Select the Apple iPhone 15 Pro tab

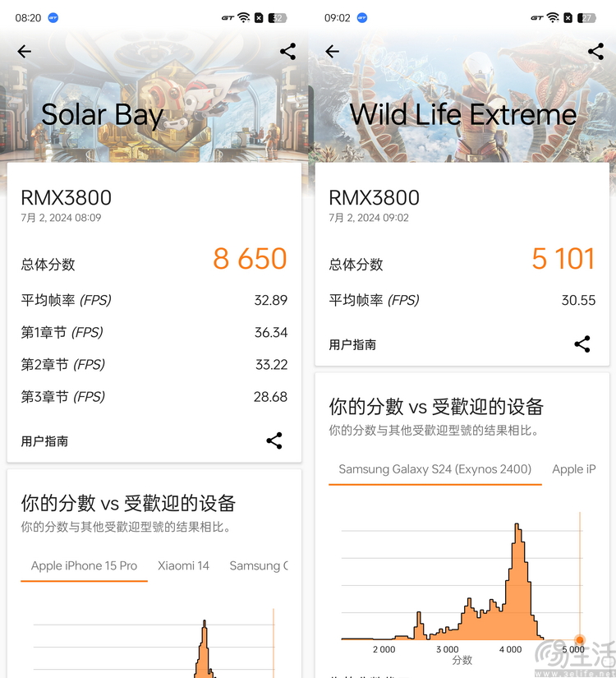[x=84, y=565]
